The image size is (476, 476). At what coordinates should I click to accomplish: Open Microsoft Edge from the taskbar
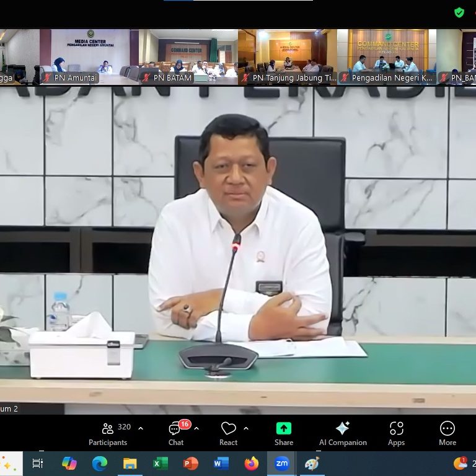(100, 463)
